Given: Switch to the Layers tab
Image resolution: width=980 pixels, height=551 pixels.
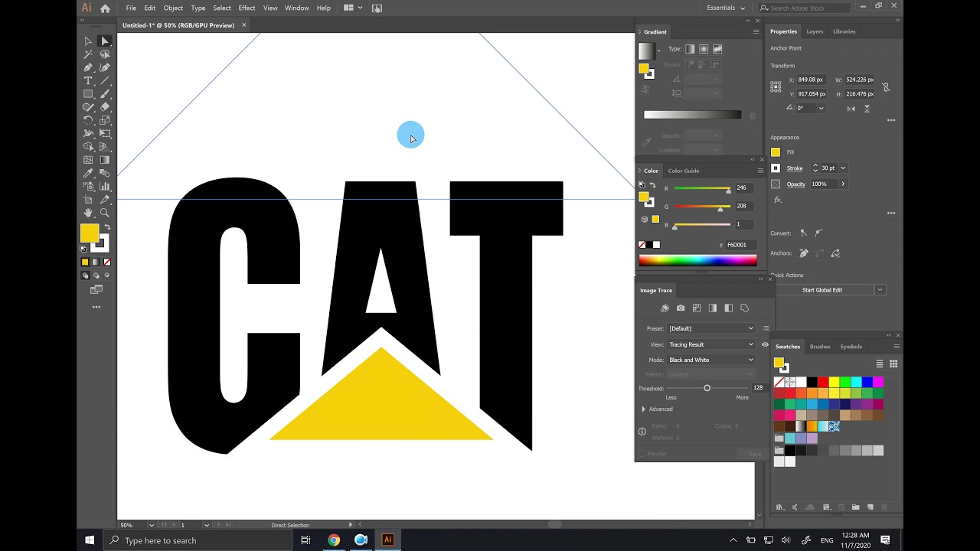Looking at the screenshot, I should (815, 31).
